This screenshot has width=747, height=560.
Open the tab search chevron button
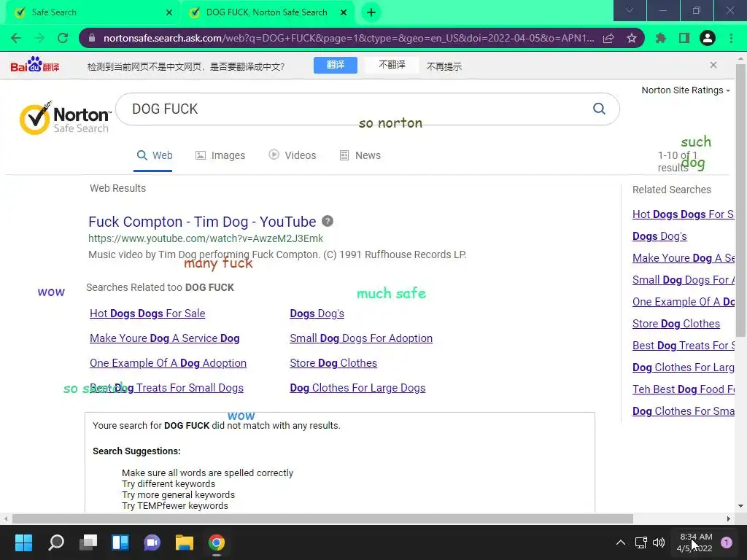(x=630, y=10)
